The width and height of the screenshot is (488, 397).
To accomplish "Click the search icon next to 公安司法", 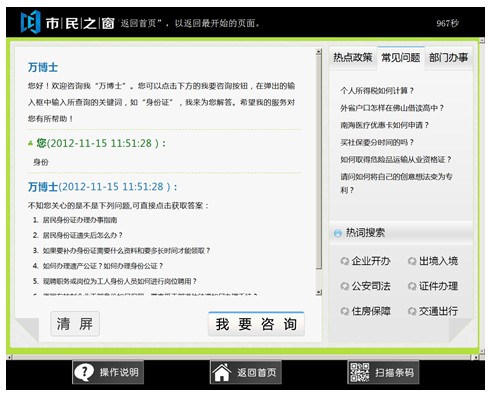I will [x=345, y=286].
